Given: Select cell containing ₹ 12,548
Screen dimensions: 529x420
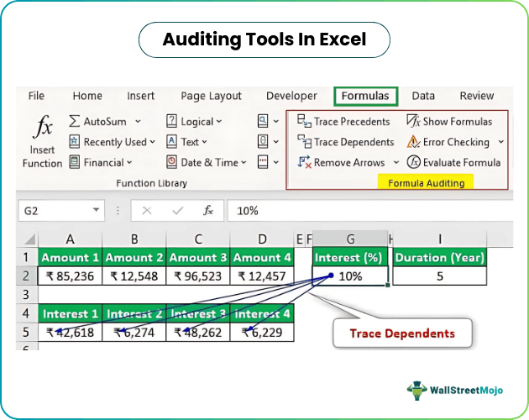Looking at the screenshot, I should coord(134,276).
